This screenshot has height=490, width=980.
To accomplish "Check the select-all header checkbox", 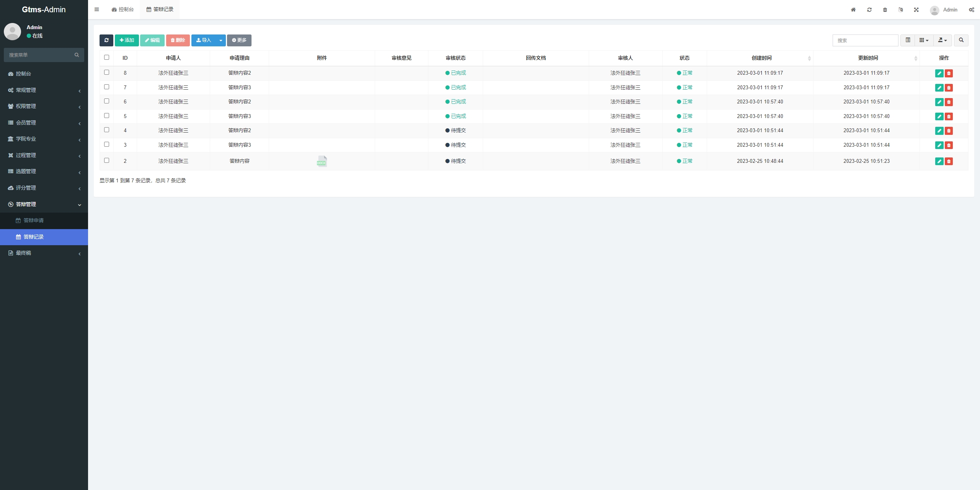I will pos(106,57).
